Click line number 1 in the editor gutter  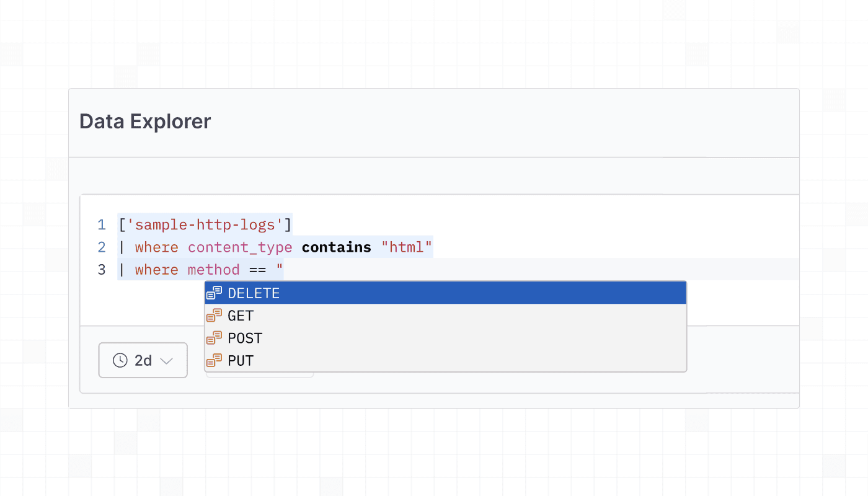(x=102, y=224)
